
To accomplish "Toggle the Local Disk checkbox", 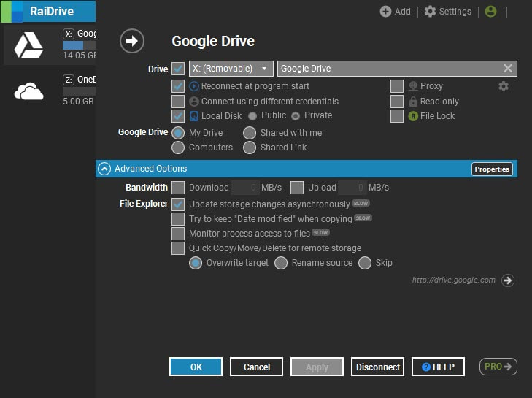I will coord(178,116).
